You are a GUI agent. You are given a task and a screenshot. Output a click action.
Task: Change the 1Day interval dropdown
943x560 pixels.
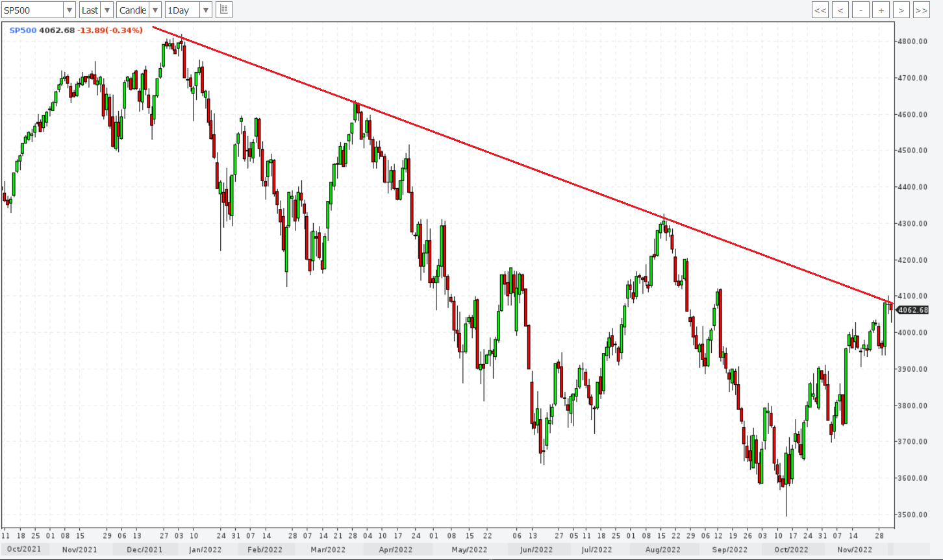[x=205, y=10]
